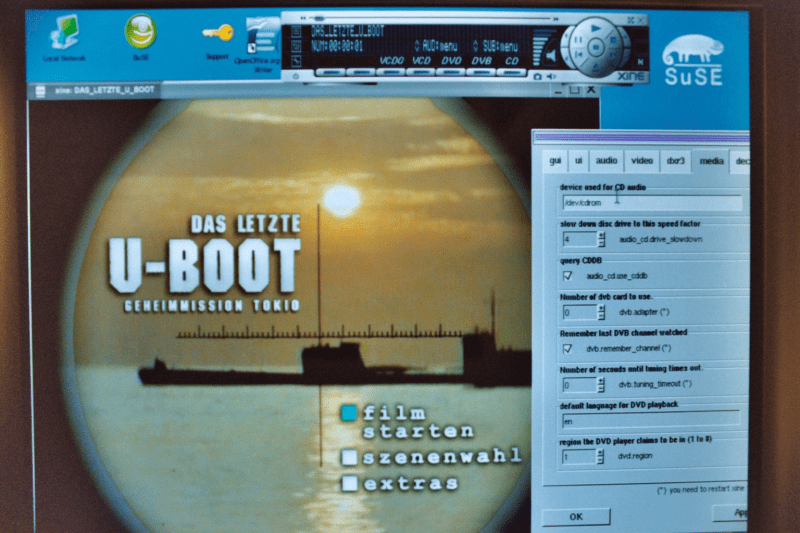Toggle the audio_cd.use_cddb checkbox
The height and width of the screenshot is (533, 800).
[567, 276]
